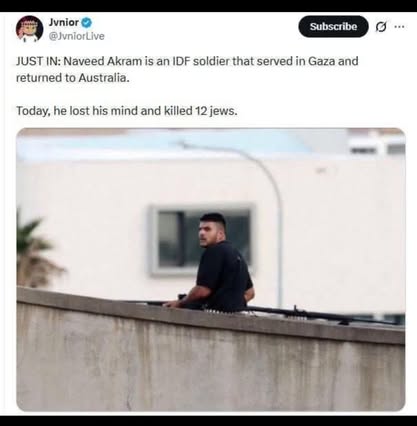Open Grok explain-this-post icon

(381, 27)
